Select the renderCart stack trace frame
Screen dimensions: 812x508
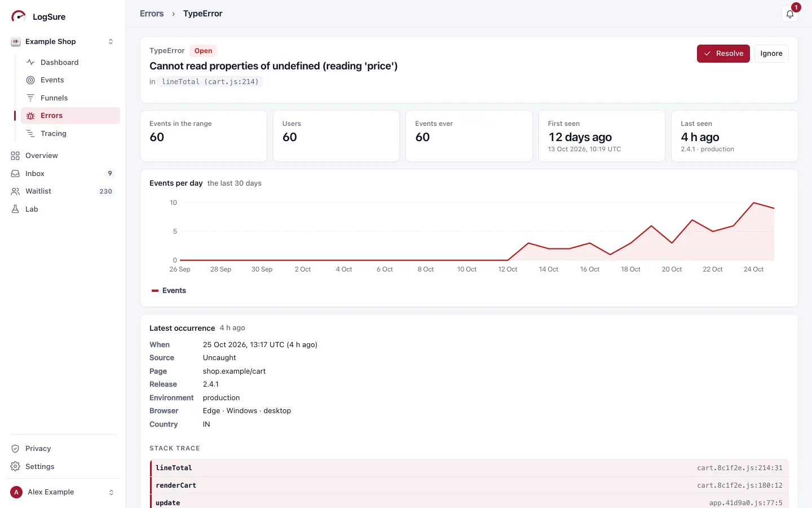click(469, 485)
